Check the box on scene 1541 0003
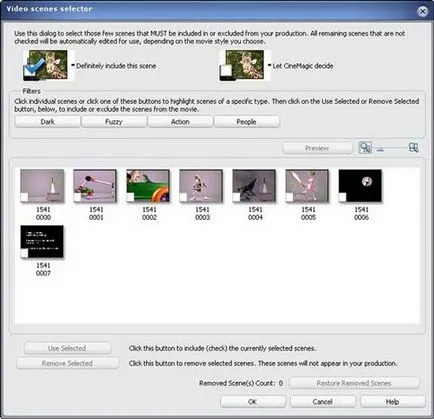 (x=183, y=197)
